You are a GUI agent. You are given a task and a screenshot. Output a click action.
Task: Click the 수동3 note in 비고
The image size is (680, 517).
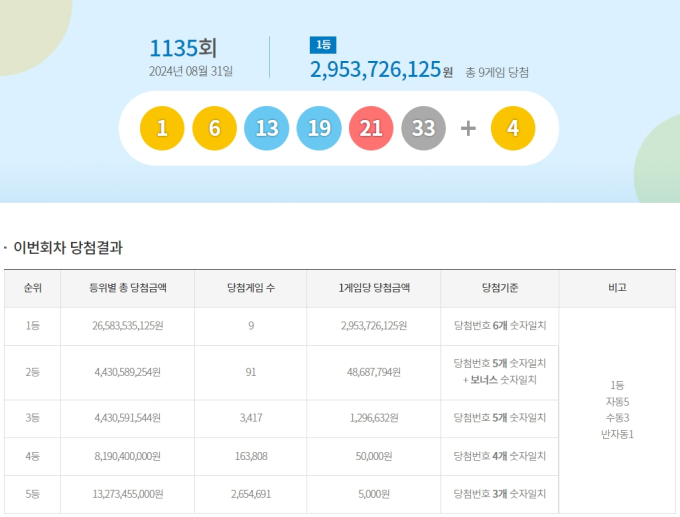pos(617,418)
